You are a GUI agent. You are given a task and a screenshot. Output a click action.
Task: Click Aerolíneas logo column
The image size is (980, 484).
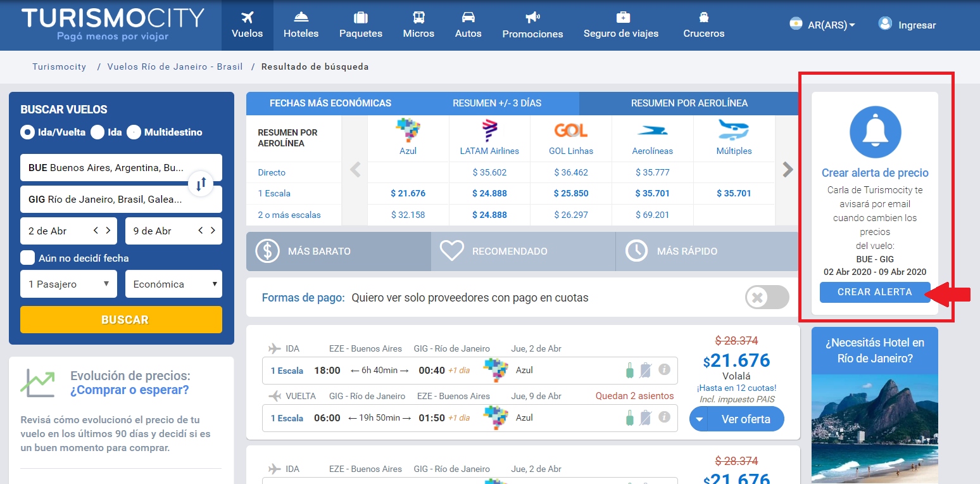(652, 131)
